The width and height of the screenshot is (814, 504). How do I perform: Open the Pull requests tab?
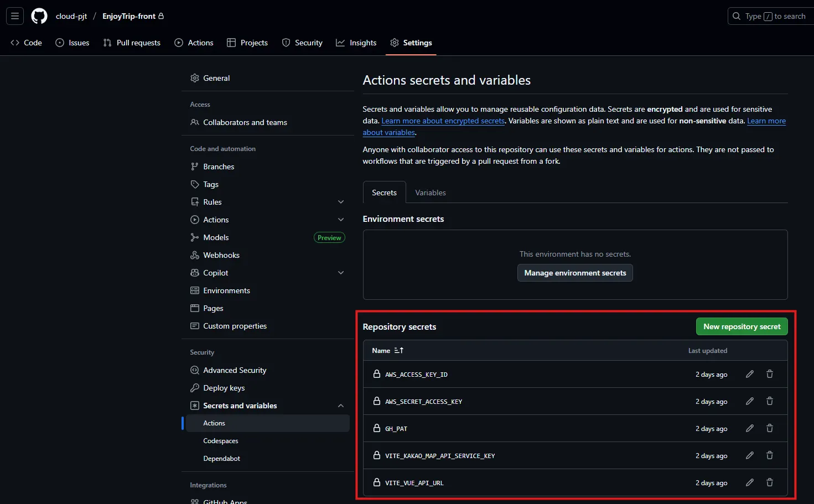(132, 43)
